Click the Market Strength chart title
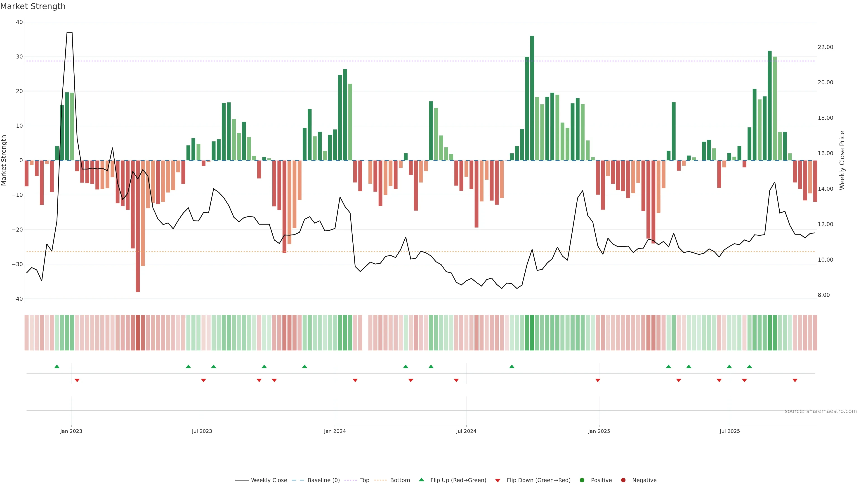 point(33,6)
